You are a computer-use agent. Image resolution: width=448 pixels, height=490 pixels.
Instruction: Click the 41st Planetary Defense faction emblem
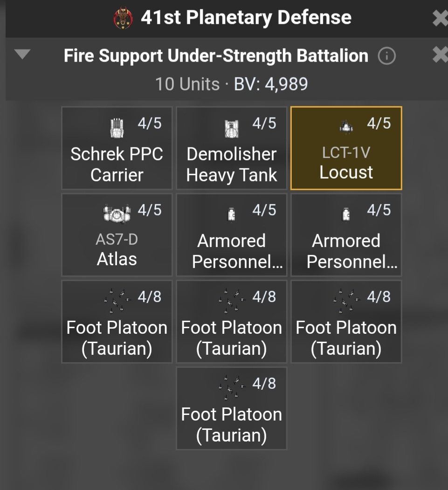[123, 19]
